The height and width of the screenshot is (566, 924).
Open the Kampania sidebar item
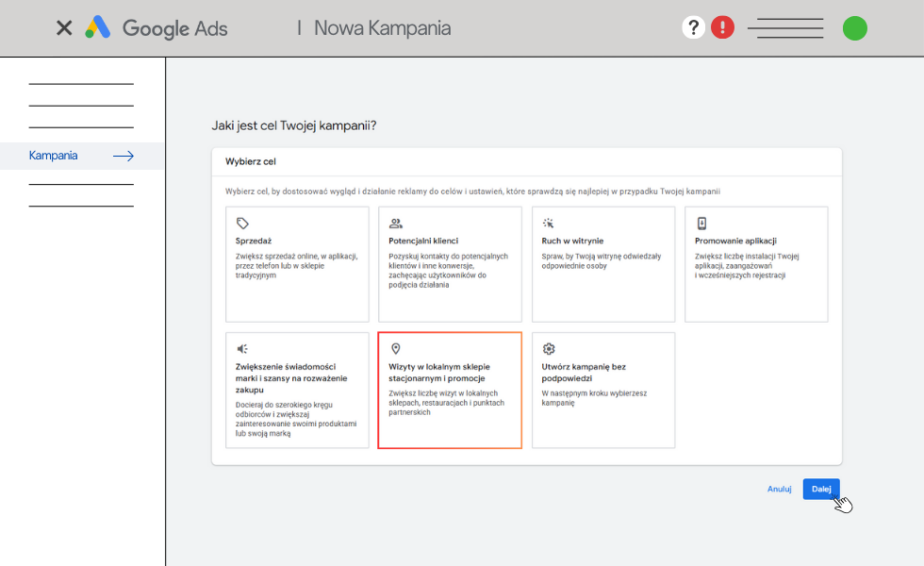(x=54, y=156)
